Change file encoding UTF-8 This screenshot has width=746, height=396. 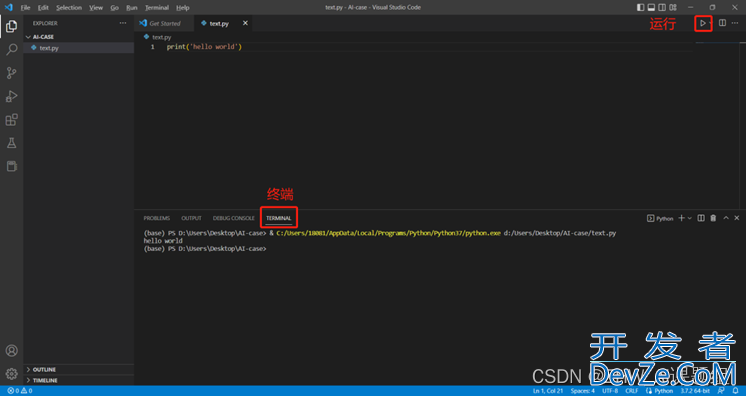click(610, 391)
